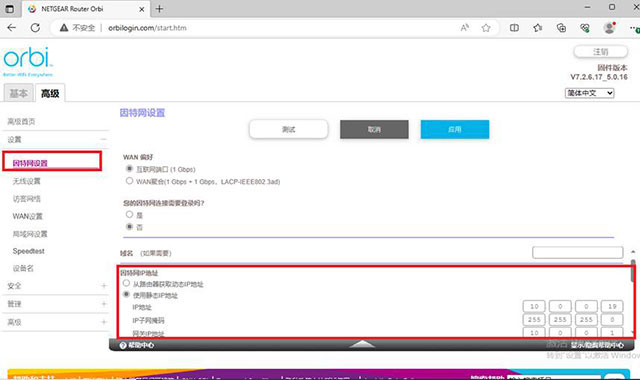The height and width of the screenshot is (380, 640).
Task: Open the favorites list icon
Action: tap(538, 28)
